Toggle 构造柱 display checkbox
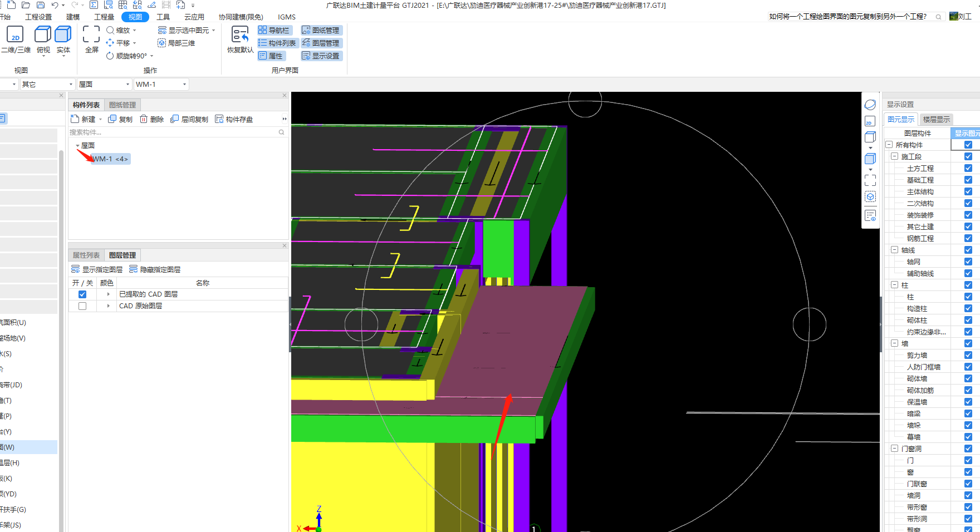The height and width of the screenshot is (532, 980). [x=968, y=308]
